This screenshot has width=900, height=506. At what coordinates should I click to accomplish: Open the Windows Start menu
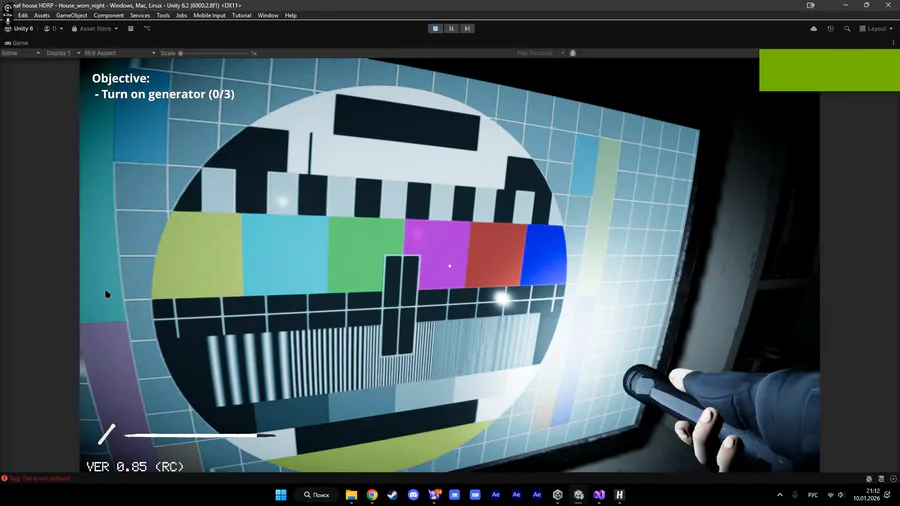click(281, 495)
